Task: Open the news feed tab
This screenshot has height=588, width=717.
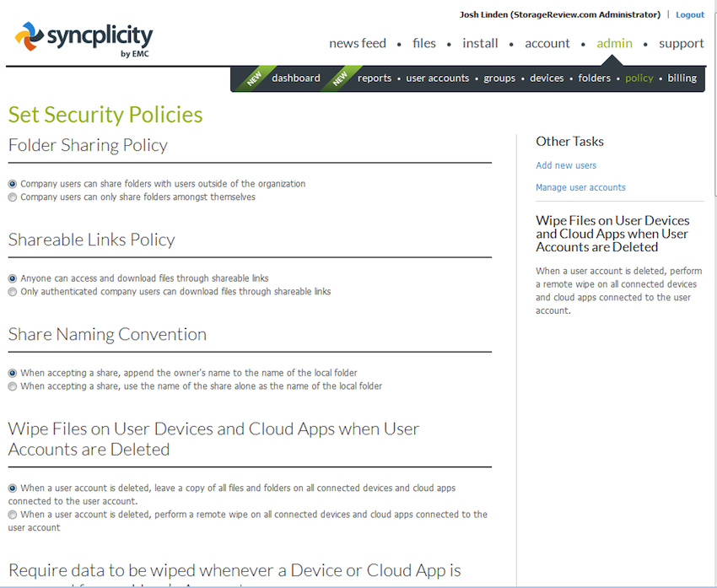Action: tap(358, 43)
